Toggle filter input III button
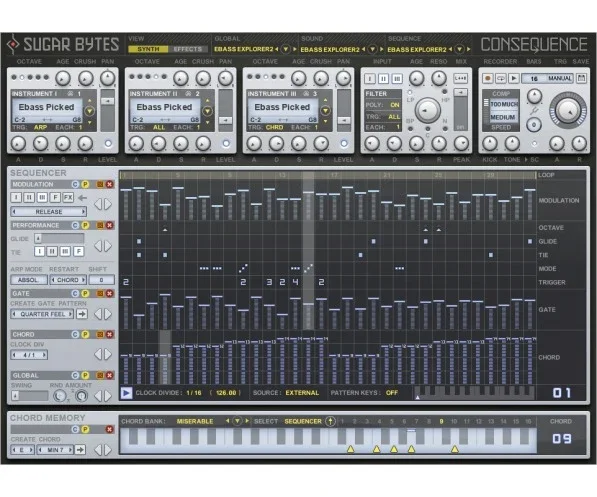Image resolution: width=597 pixels, height=497 pixels. [x=397, y=79]
